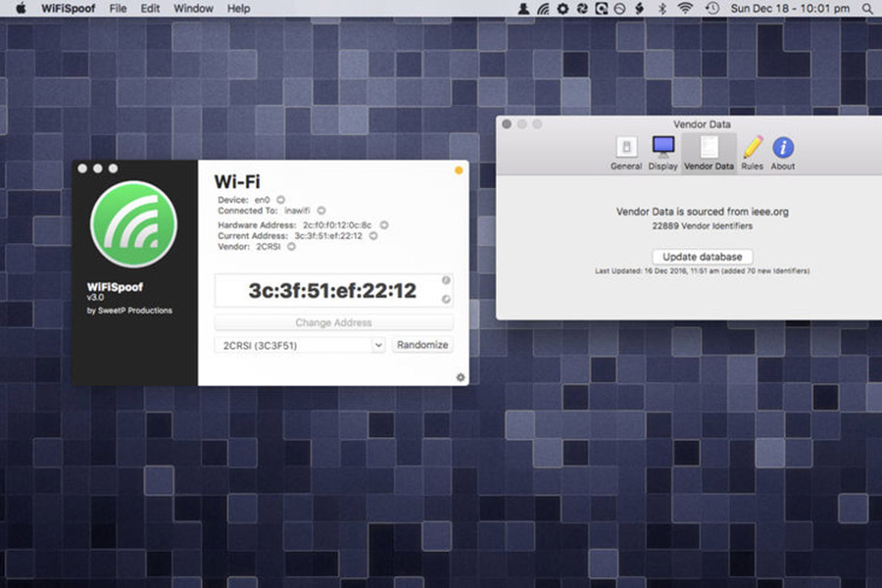Click the date and time in the menu bar
Viewport: 882px width, 588px height.
pyautogui.click(x=790, y=9)
